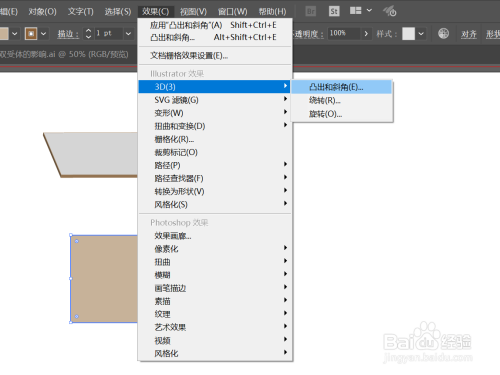
Task: Click the 对齐 align link
Action: pyautogui.click(x=469, y=34)
